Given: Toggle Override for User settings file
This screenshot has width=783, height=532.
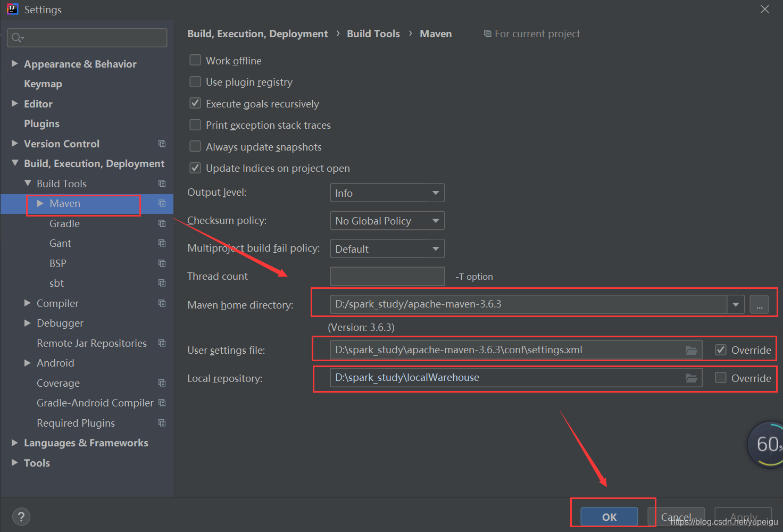Looking at the screenshot, I should [721, 350].
